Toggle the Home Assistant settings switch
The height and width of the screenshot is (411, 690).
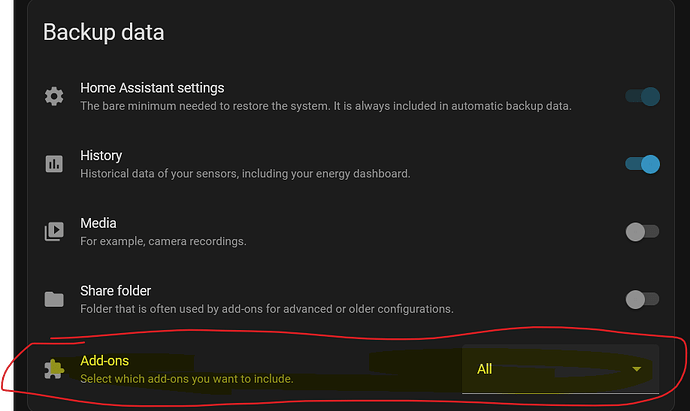(x=642, y=96)
